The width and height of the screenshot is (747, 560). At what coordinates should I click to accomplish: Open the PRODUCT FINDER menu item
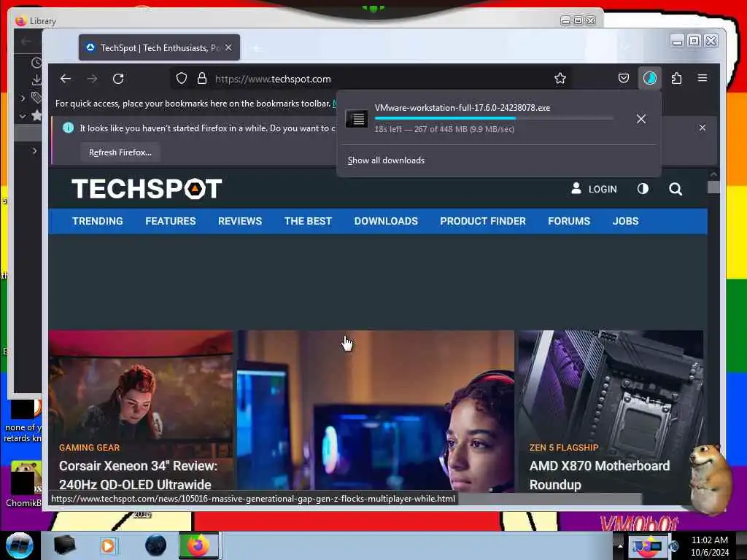483,222
